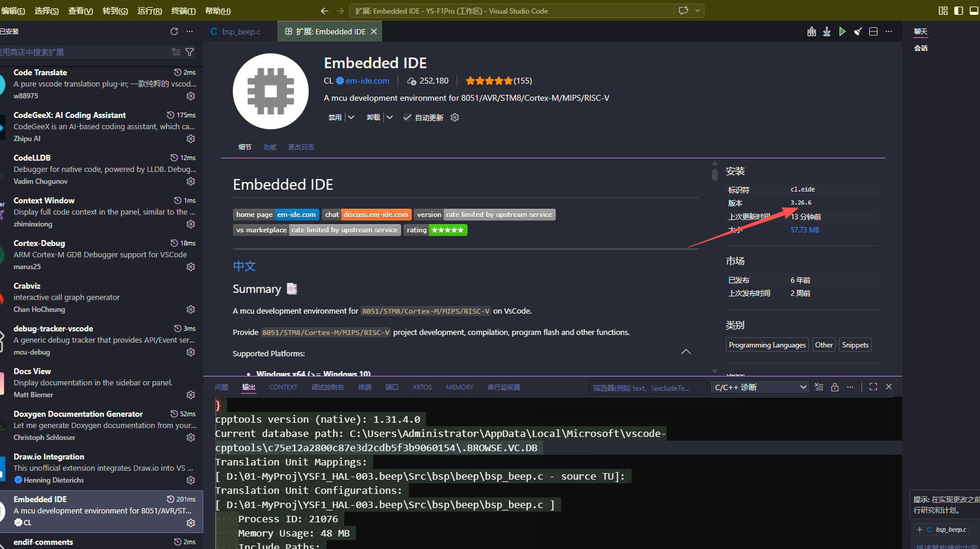Open the 卸载 uninstall dropdown arrow
Viewport: 980px width, 549px height.
[x=389, y=117]
